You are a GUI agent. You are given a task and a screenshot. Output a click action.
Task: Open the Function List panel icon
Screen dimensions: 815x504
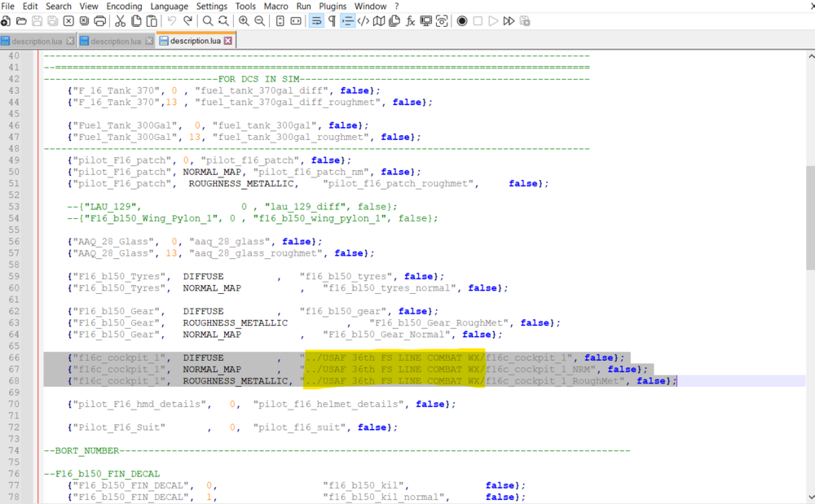[410, 21]
